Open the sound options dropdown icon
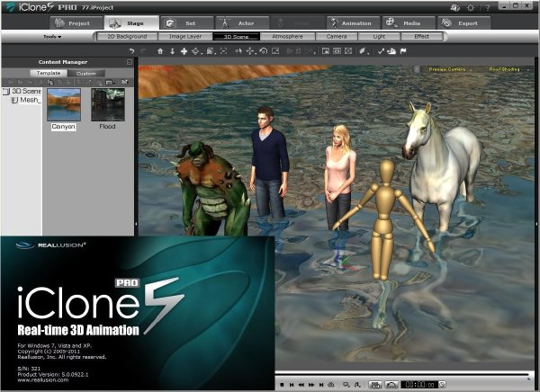 (x=357, y=385)
